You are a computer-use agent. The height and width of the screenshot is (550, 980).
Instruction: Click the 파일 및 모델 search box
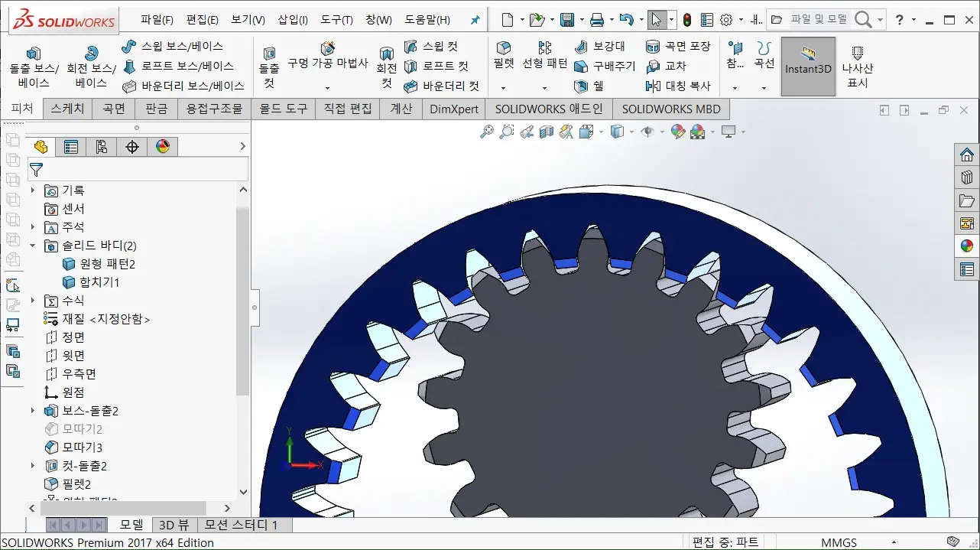tap(819, 20)
